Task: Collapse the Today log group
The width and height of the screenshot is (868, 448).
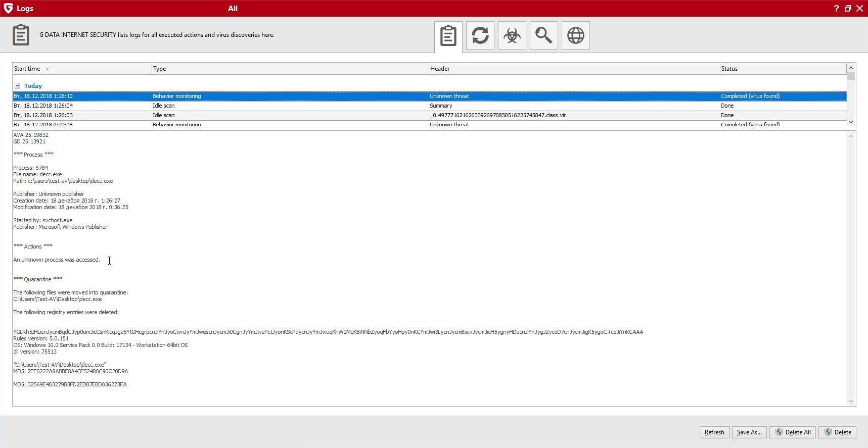Action: 17,86
